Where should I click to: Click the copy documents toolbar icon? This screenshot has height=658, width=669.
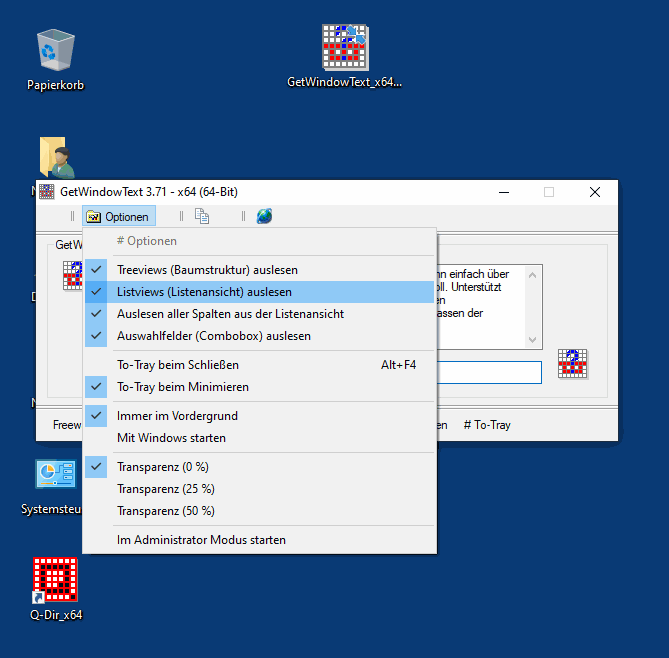202,216
